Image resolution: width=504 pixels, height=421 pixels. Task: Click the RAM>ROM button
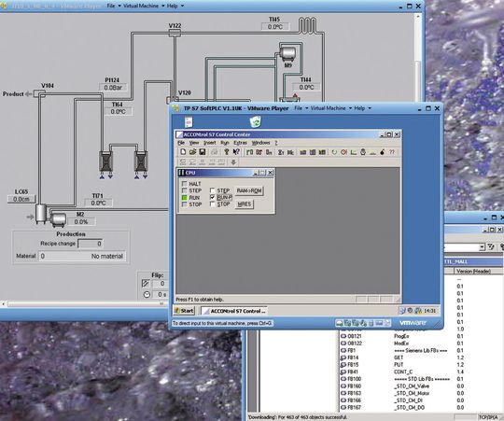(249, 190)
